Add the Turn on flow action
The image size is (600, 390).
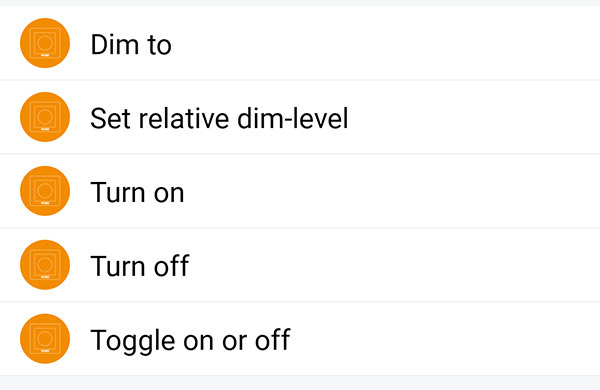300,191
